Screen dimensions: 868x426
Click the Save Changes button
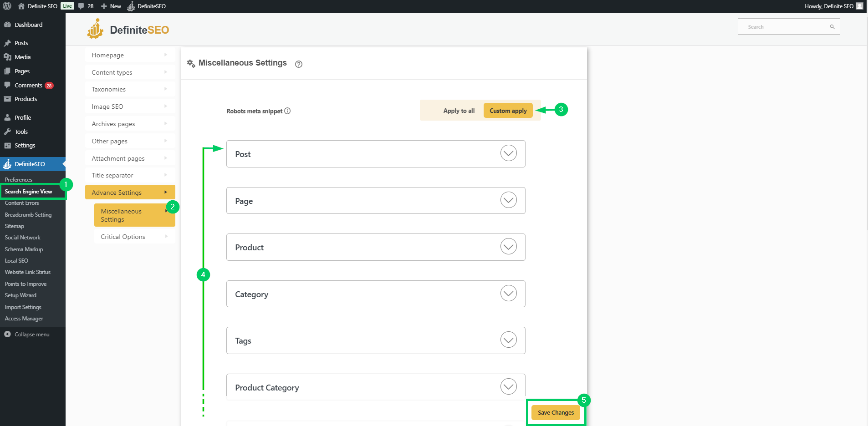(x=556, y=412)
